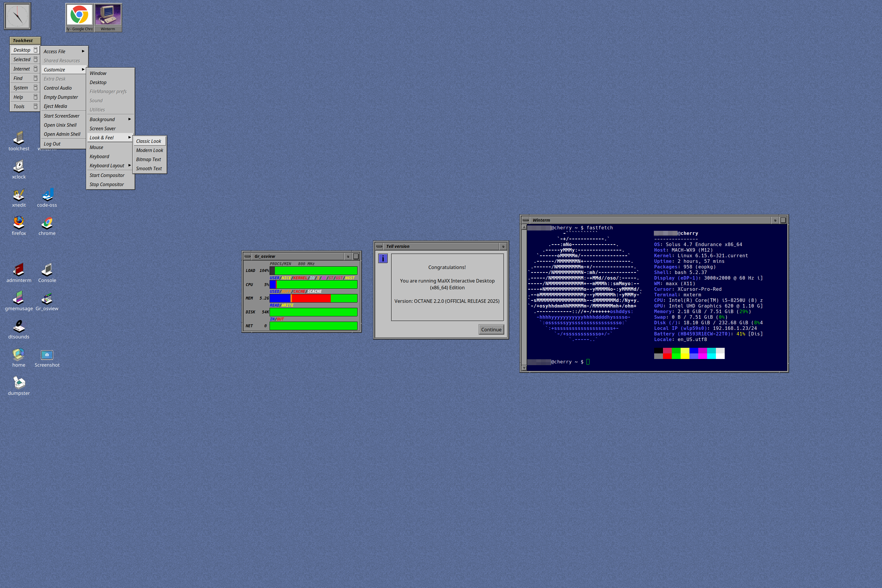The image size is (882, 588).
Task: Click the MEM usage bar in Gr_osview
Action: tap(313, 298)
